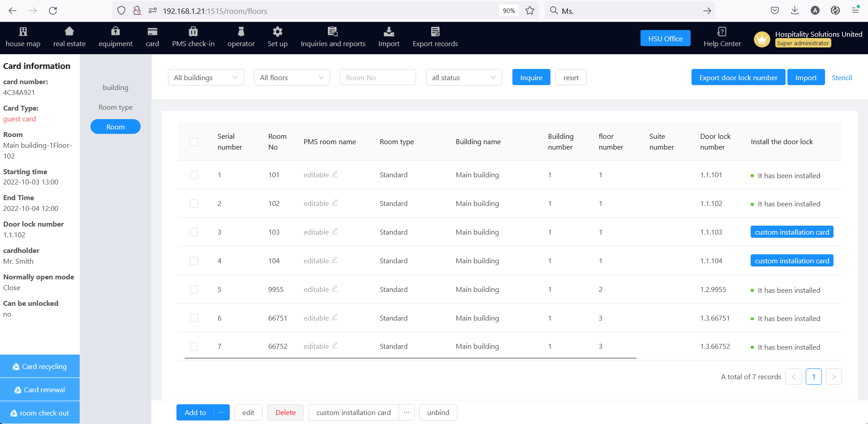Open the house map view
The image size is (868, 424).
[23, 37]
